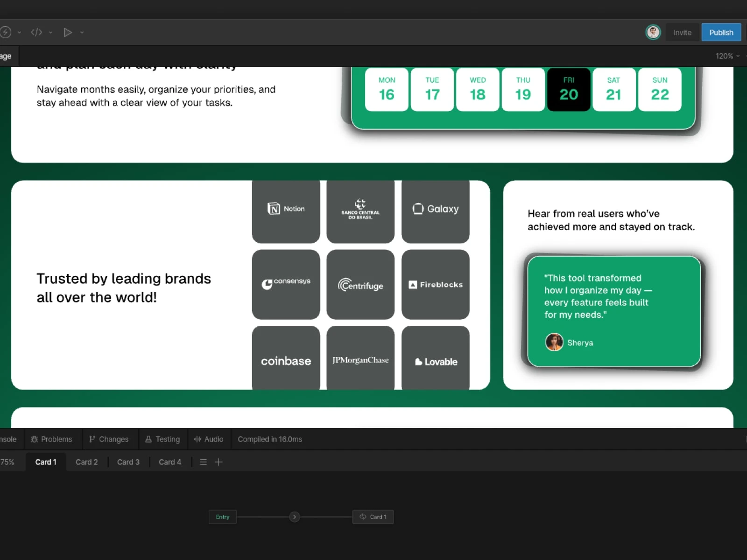Click the transition arrow between Entry and Card 1

294,517
